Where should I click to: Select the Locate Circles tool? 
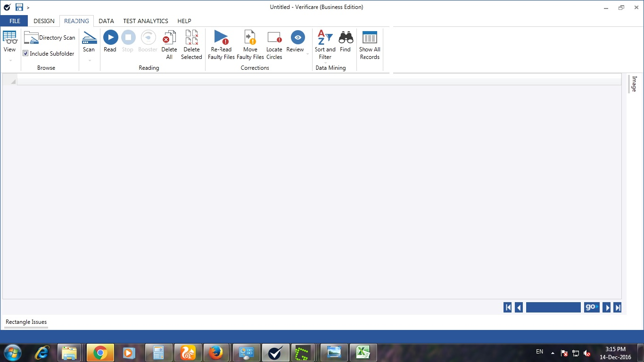tap(274, 38)
